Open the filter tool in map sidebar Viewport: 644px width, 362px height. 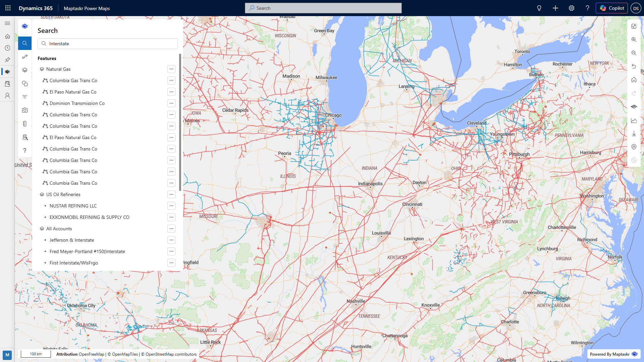tap(25, 97)
